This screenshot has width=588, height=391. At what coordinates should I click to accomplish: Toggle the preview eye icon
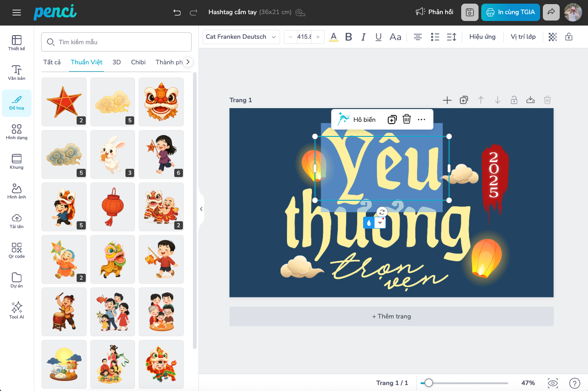tap(553, 383)
